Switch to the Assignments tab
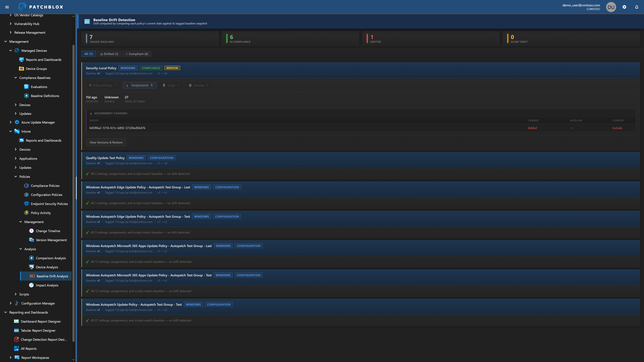 coord(140,85)
